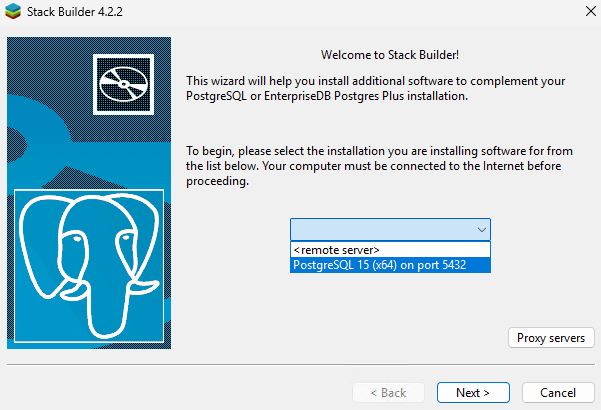Choose PostgreSQL 15 (x64) on port 5432
The width and height of the screenshot is (601, 410).
coord(390,265)
